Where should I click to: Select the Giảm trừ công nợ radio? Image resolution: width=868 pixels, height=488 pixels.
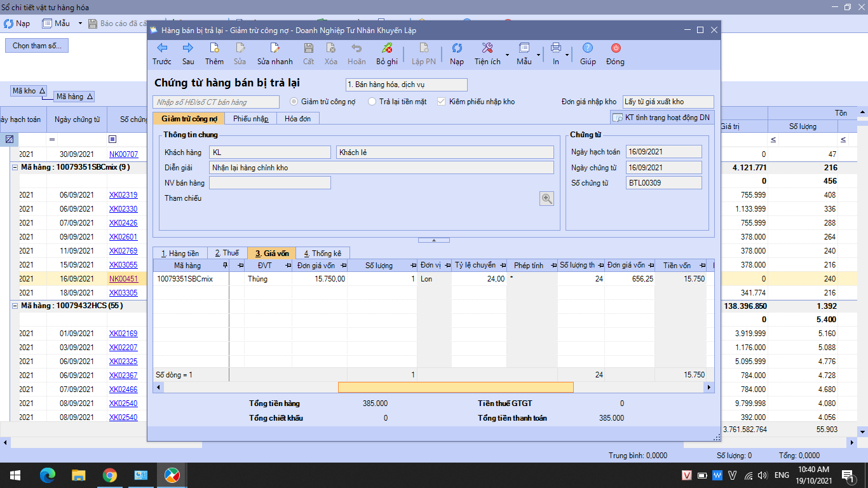(x=294, y=102)
